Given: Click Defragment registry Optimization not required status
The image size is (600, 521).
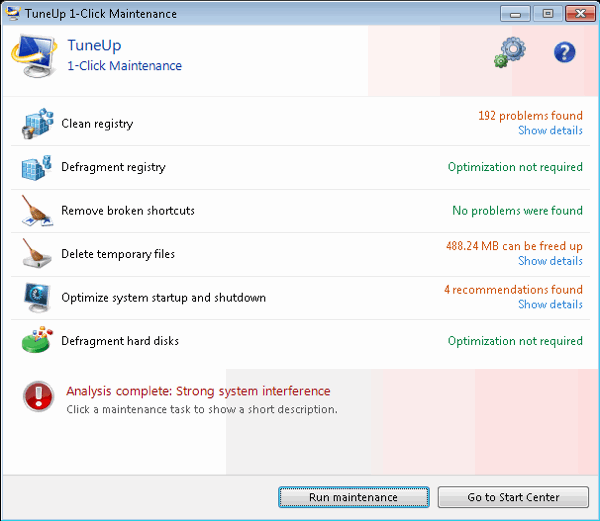Looking at the screenshot, I should (x=515, y=167).
